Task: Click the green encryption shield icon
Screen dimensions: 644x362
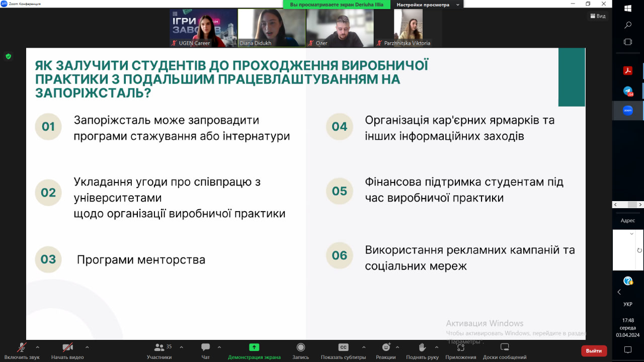Action: coord(8,56)
